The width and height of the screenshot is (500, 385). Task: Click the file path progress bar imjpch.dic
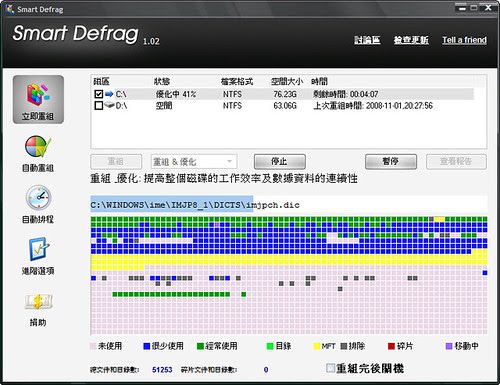tap(289, 204)
